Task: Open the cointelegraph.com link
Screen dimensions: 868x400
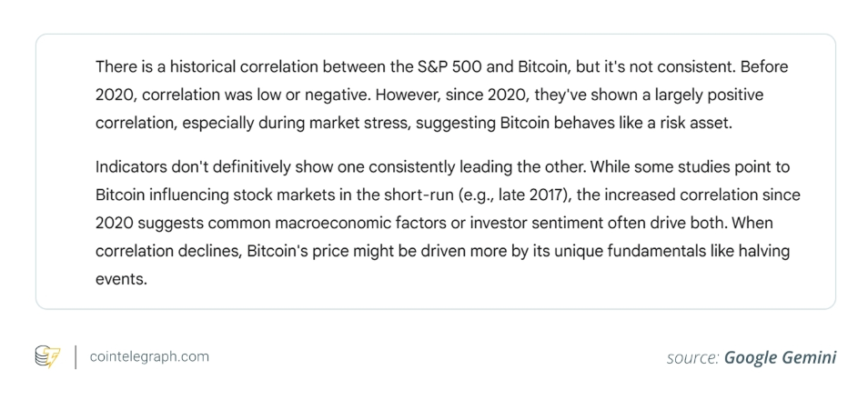Action: pyautogui.click(x=149, y=356)
